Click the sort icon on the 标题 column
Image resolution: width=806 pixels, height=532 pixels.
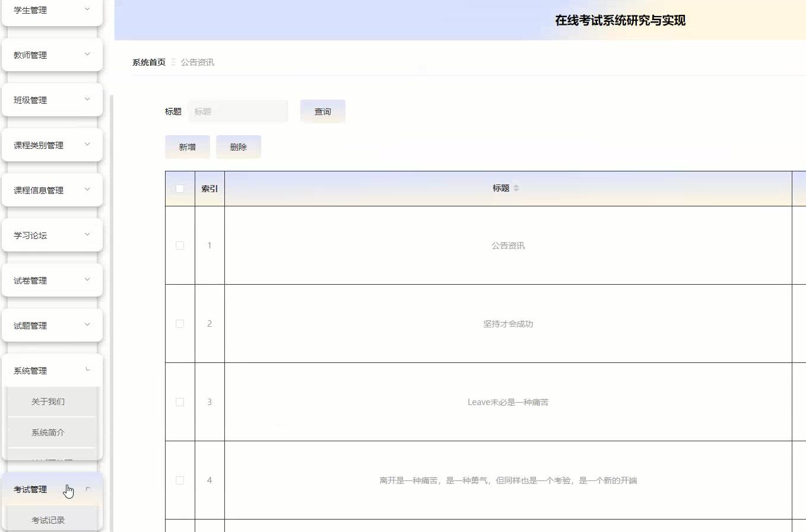tap(516, 187)
